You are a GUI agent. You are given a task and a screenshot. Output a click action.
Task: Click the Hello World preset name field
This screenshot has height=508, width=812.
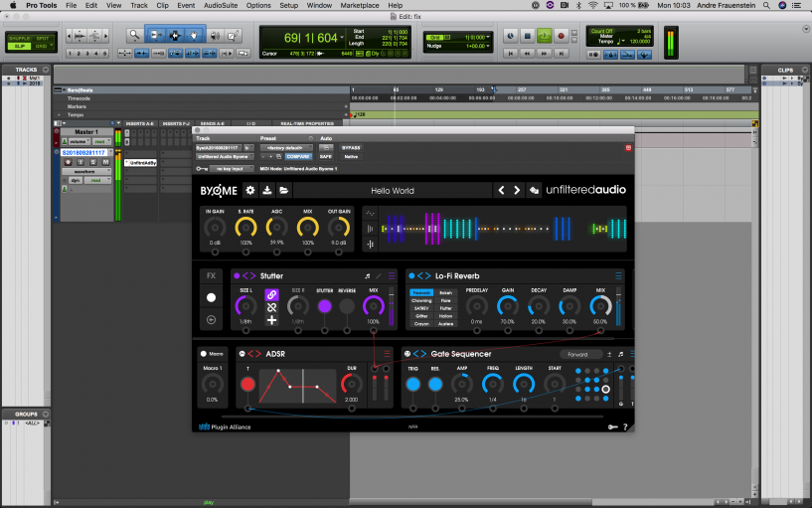393,190
